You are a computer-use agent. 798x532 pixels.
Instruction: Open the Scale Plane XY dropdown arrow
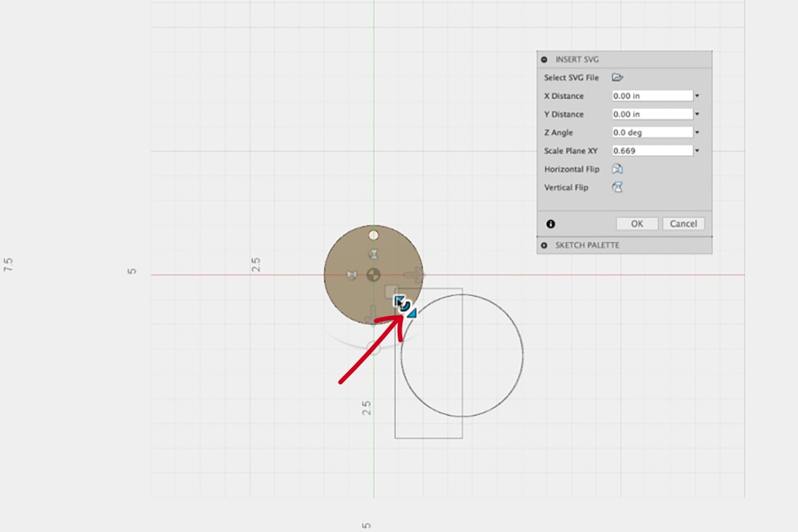[x=697, y=151]
